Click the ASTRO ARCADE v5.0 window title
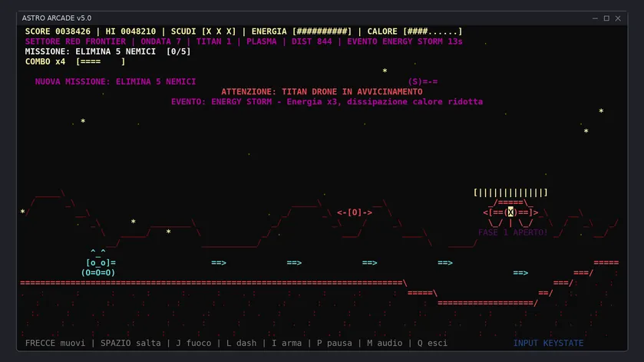 coord(57,18)
